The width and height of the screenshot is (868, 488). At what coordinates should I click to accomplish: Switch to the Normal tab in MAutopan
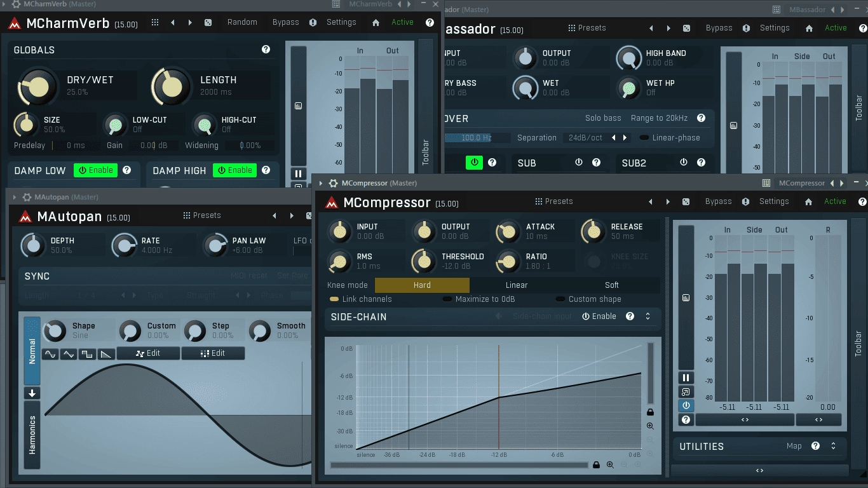point(32,351)
